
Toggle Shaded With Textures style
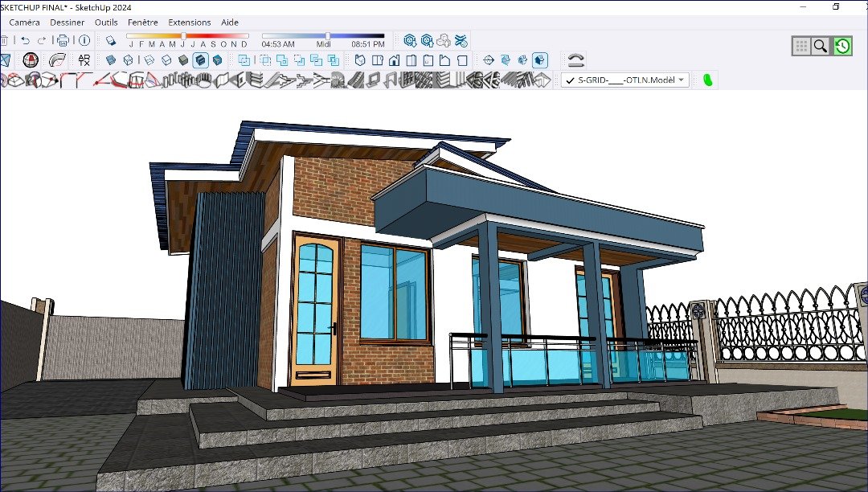[x=200, y=60]
